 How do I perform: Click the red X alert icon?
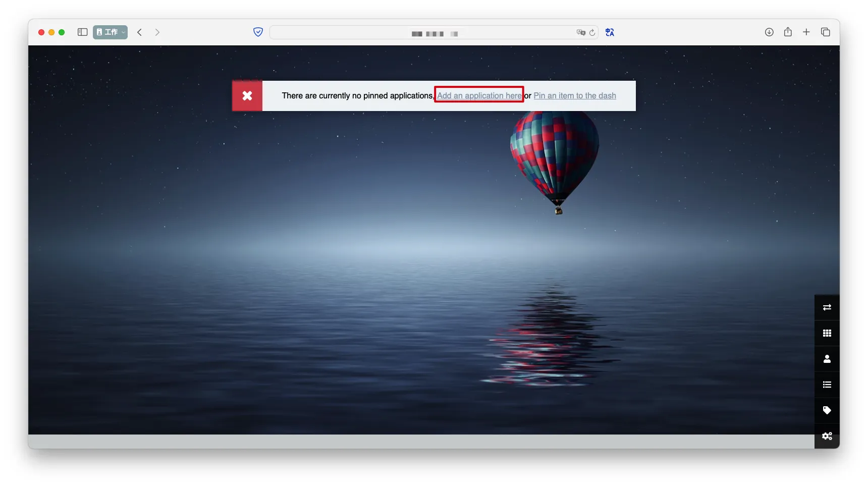pos(247,96)
